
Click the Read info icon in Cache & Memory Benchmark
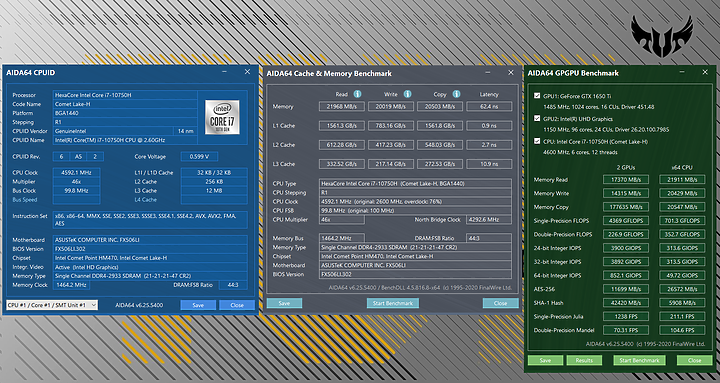point(357,94)
